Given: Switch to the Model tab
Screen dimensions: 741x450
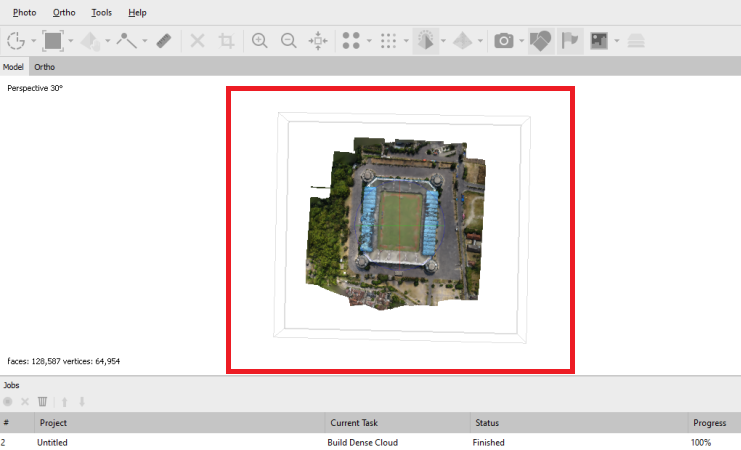Looking at the screenshot, I should pyautogui.click(x=13, y=67).
